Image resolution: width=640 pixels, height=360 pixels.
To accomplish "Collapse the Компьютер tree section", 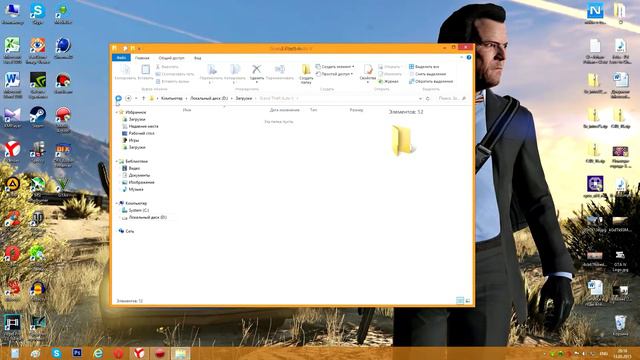I will tap(116, 203).
